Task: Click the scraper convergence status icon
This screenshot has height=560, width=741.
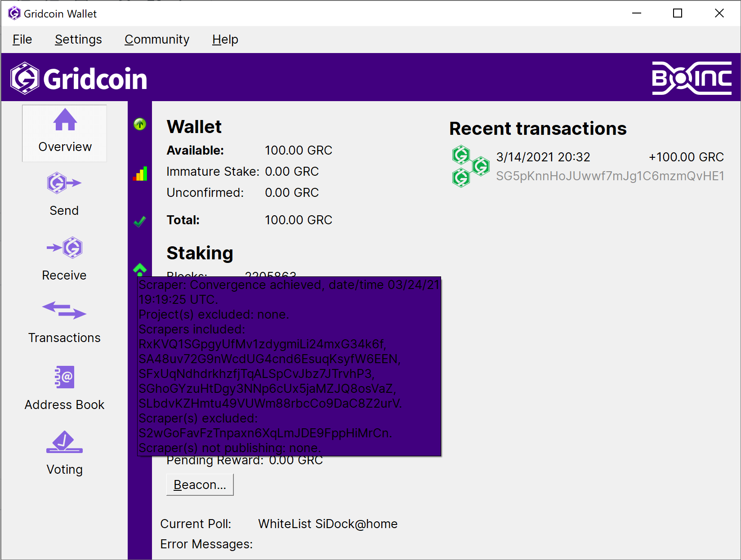Action: click(140, 269)
